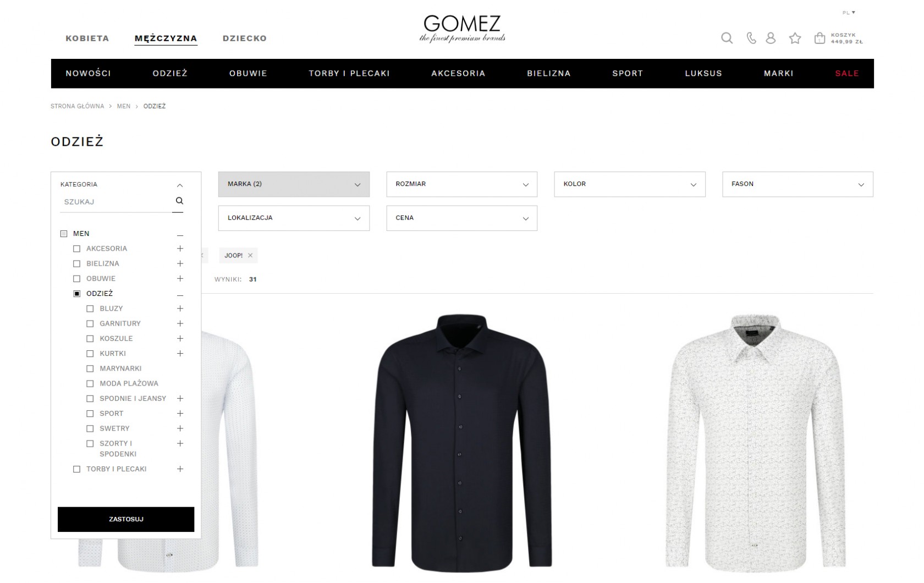Expand the Koszule subcategory plus icon
This screenshot has height=583, width=924.
(x=180, y=338)
